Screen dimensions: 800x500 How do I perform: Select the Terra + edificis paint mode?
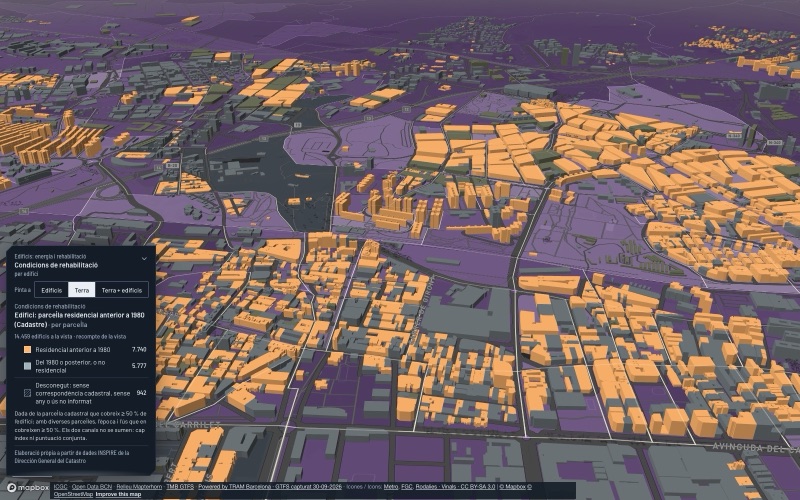[x=121, y=290]
